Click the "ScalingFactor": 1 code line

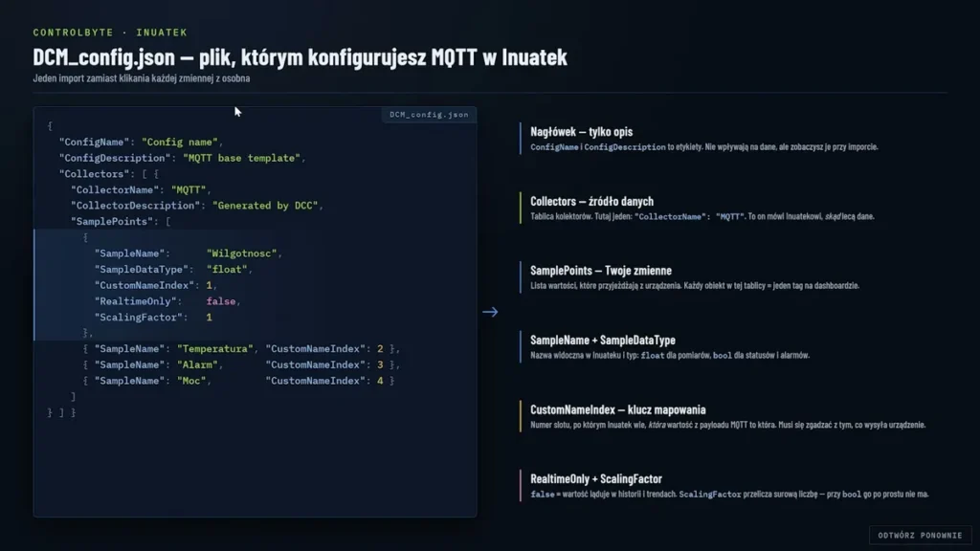coord(153,317)
